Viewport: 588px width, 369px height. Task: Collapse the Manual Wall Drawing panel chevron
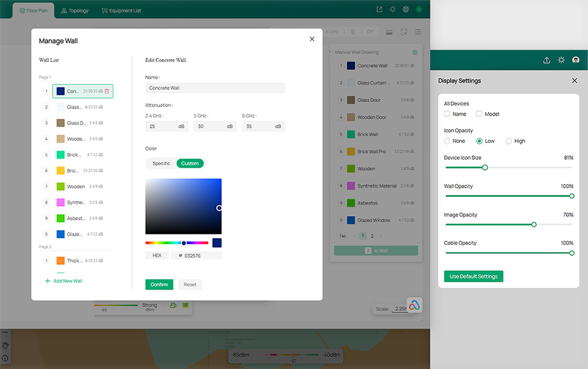(x=330, y=51)
